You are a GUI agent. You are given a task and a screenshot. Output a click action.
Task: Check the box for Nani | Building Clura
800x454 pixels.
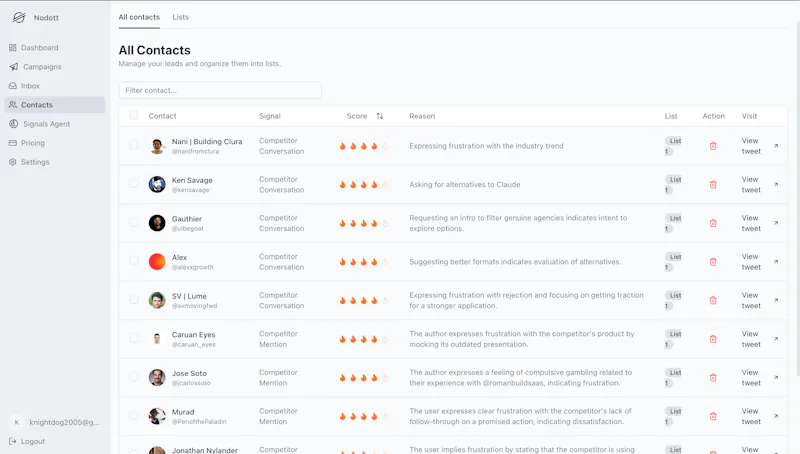[134, 145]
